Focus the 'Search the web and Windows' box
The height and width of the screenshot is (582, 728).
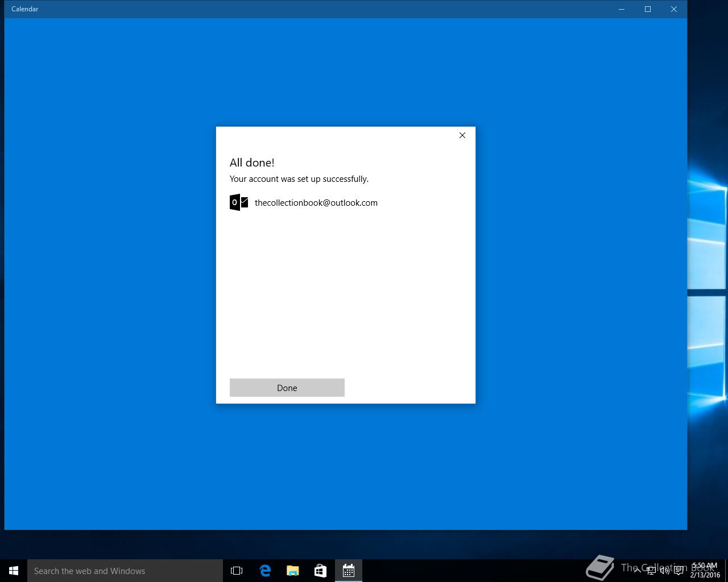(x=125, y=571)
